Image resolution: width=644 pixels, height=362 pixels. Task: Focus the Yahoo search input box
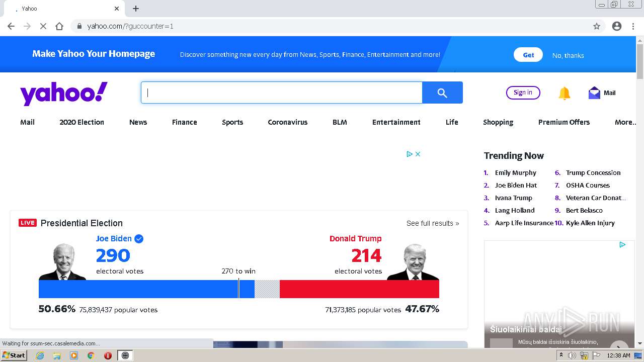[x=282, y=93]
